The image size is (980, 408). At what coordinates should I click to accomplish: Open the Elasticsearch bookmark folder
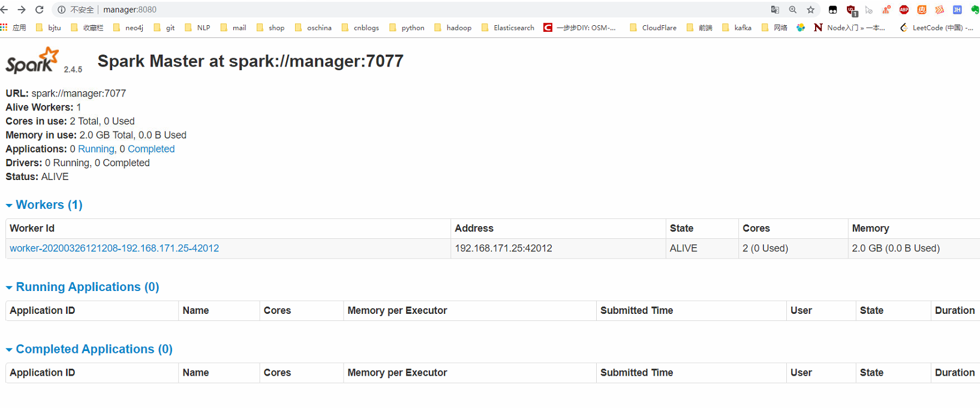pyautogui.click(x=508, y=28)
